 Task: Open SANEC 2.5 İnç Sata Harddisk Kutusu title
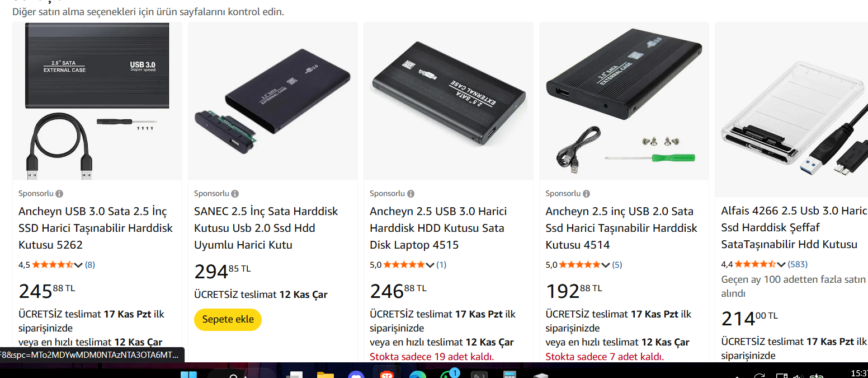click(x=266, y=228)
